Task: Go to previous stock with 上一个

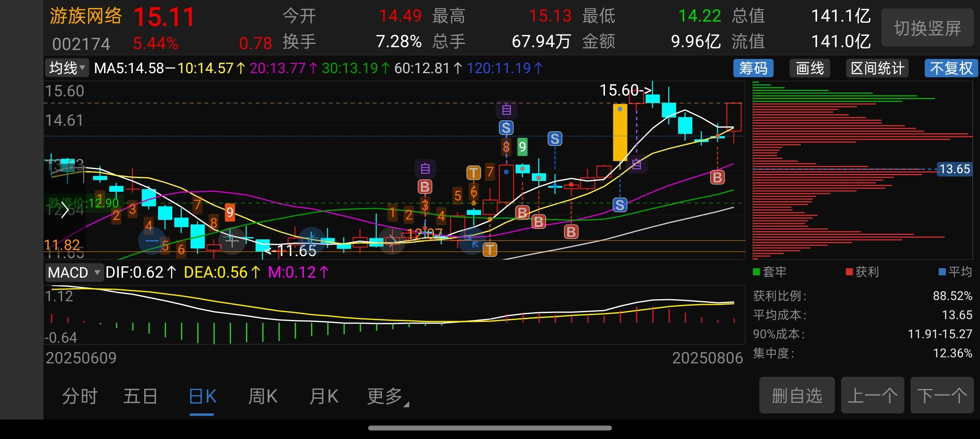Action: click(873, 395)
